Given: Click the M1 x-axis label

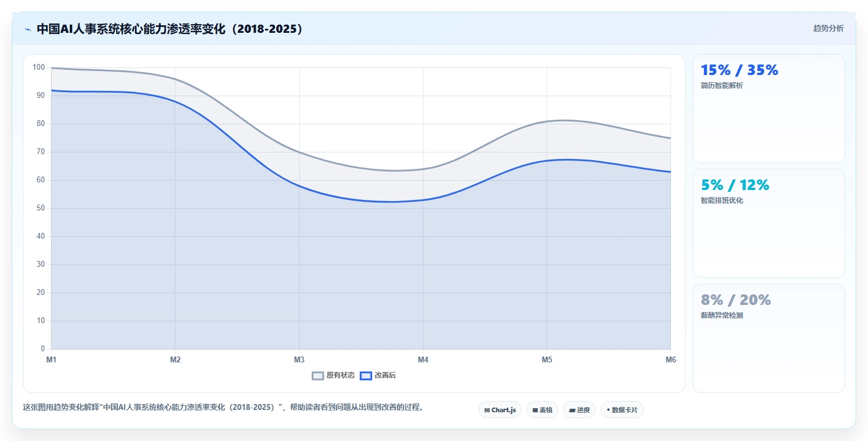Looking at the screenshot, I should tap(52, 359).
